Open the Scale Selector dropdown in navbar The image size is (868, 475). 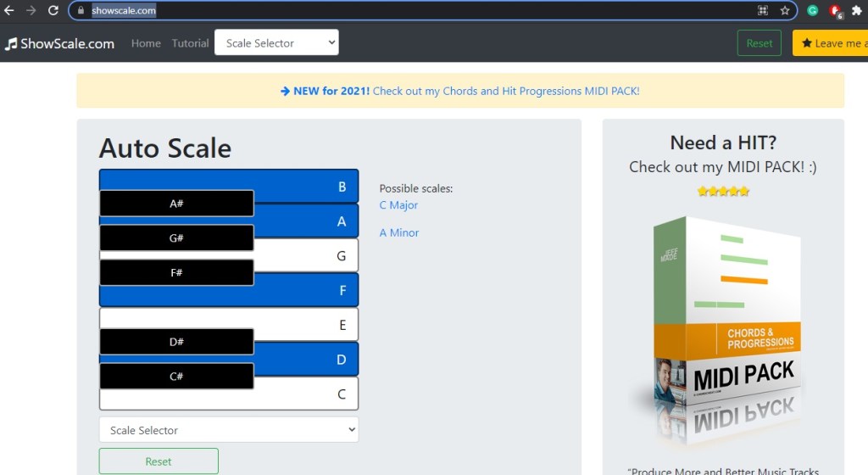(276, 43)
